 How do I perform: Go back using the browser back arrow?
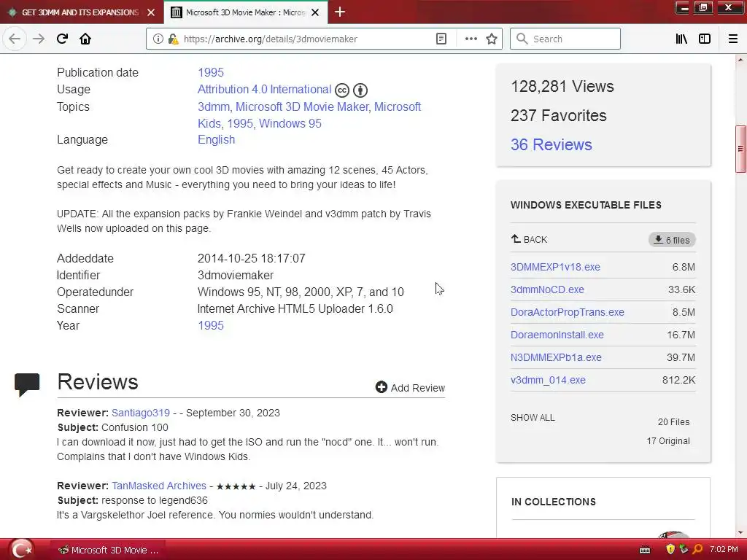coord(15,39)
